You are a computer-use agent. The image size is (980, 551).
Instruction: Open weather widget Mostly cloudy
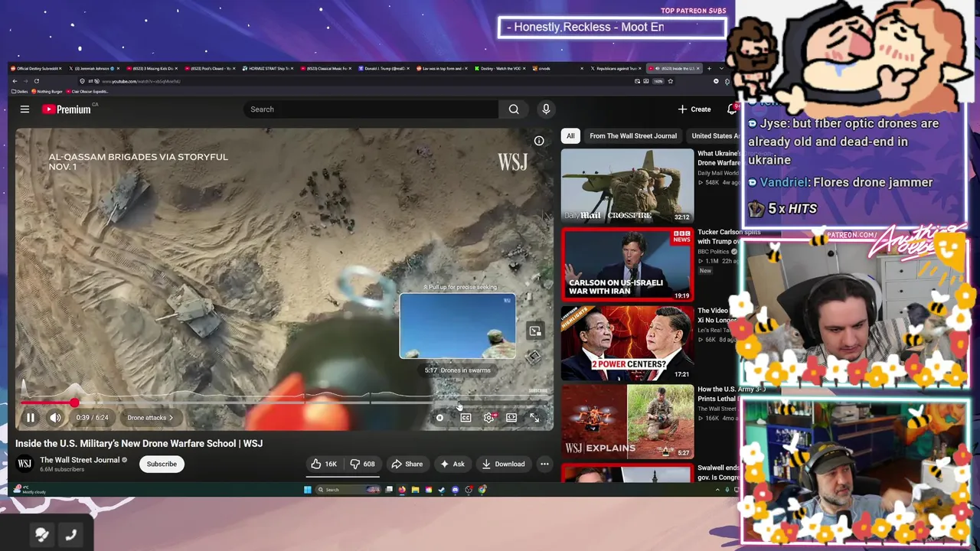[29, 490]
